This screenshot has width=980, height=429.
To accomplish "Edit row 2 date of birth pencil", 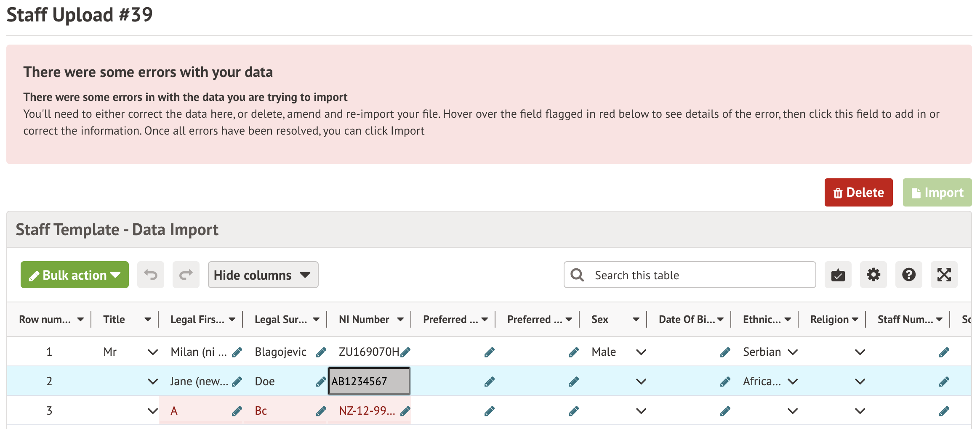I will 725,381.
